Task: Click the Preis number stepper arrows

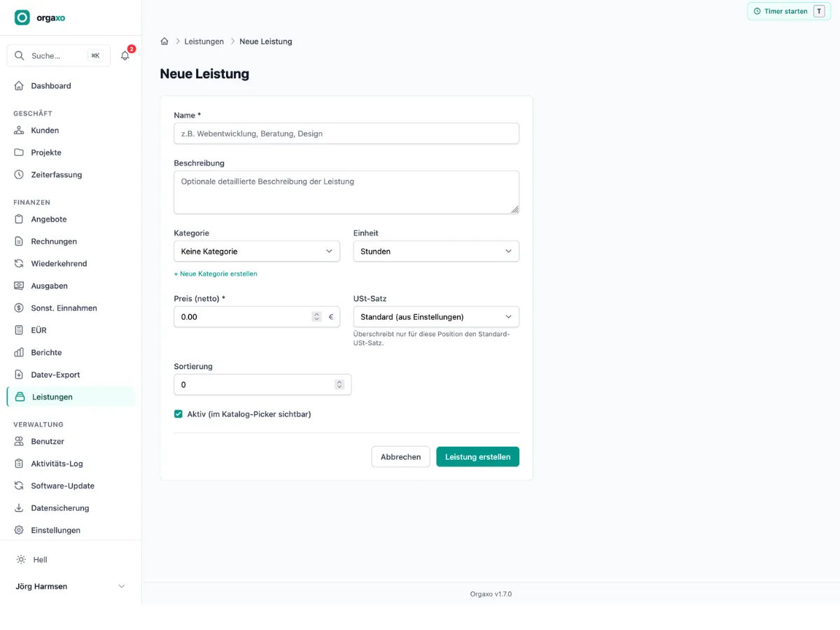Action: tap(316, 316)
